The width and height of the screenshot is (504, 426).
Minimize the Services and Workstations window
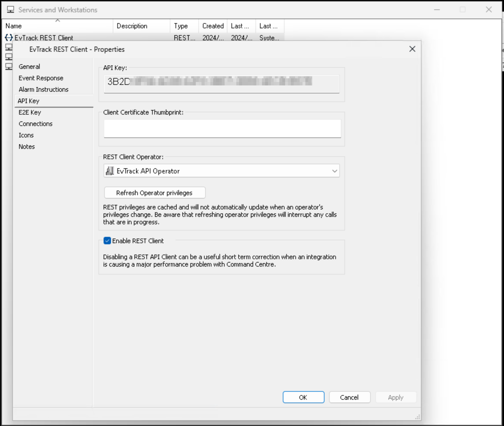437,10
